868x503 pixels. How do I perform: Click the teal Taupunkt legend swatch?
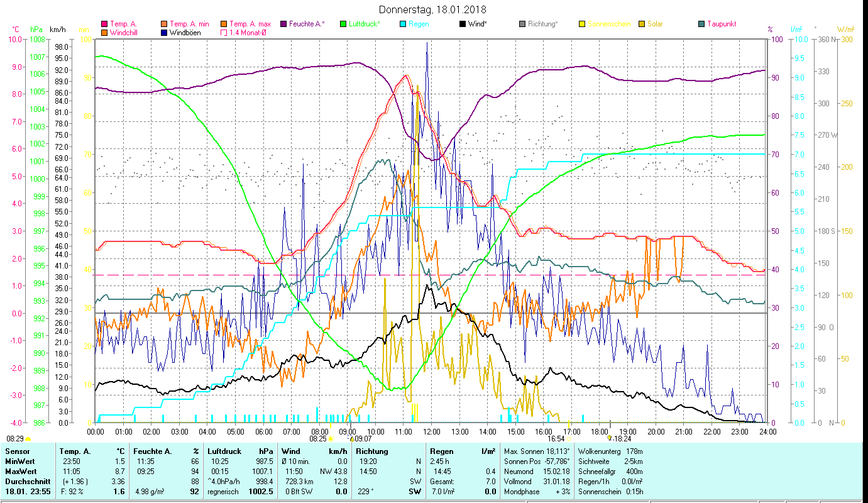pyautogui.click(x=701, y=24)
